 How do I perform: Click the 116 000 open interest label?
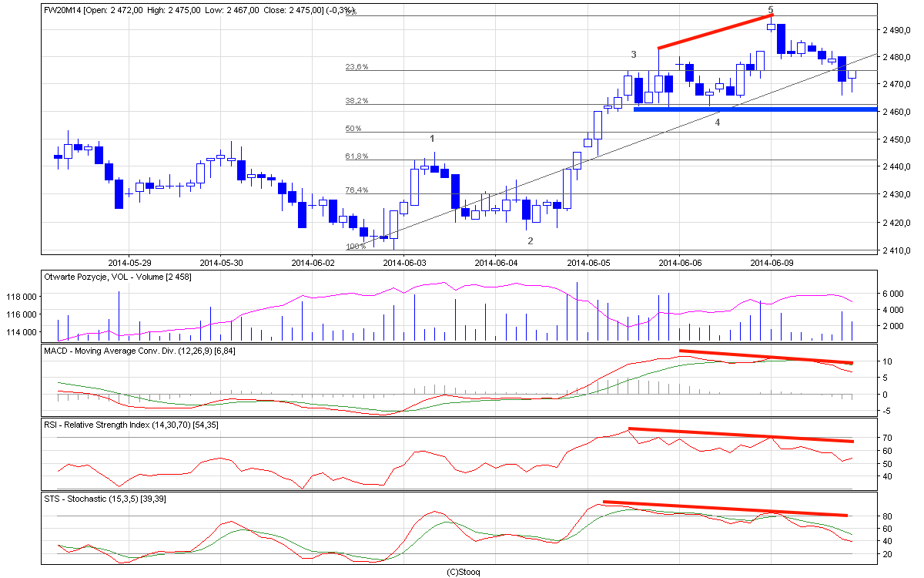click(23, 314)
